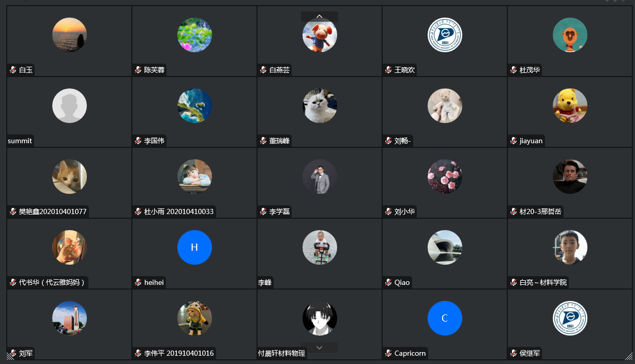Click the muted mic icon beside 白玉

tap(13, 70)
